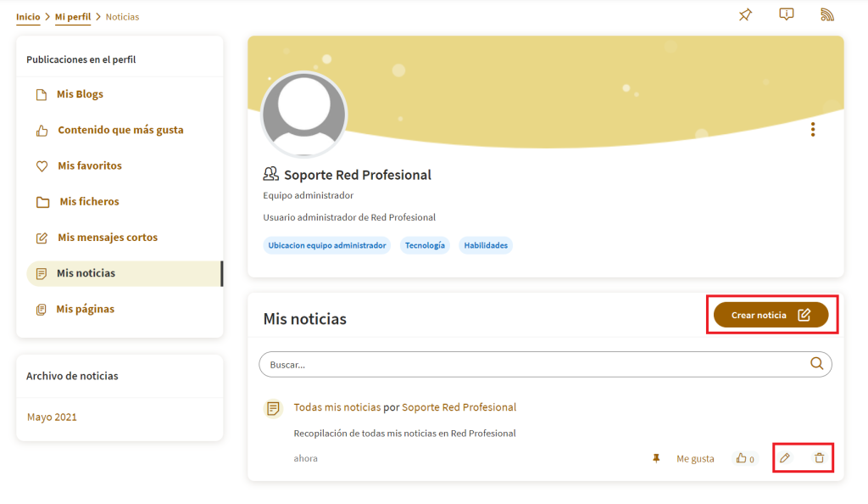Click the Soporte Red Profesional profile name
This screenshot has height=504, width=868.
[x=358, y=175]
